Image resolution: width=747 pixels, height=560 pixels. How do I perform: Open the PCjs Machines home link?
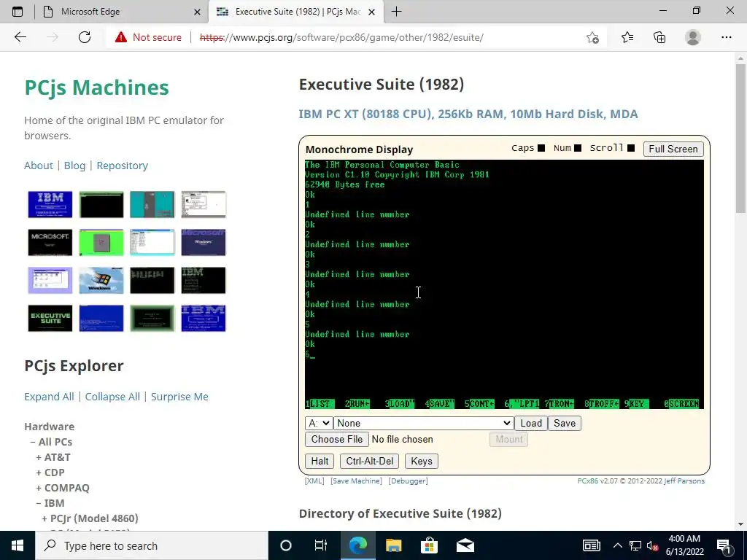click(x=97, y=87)
